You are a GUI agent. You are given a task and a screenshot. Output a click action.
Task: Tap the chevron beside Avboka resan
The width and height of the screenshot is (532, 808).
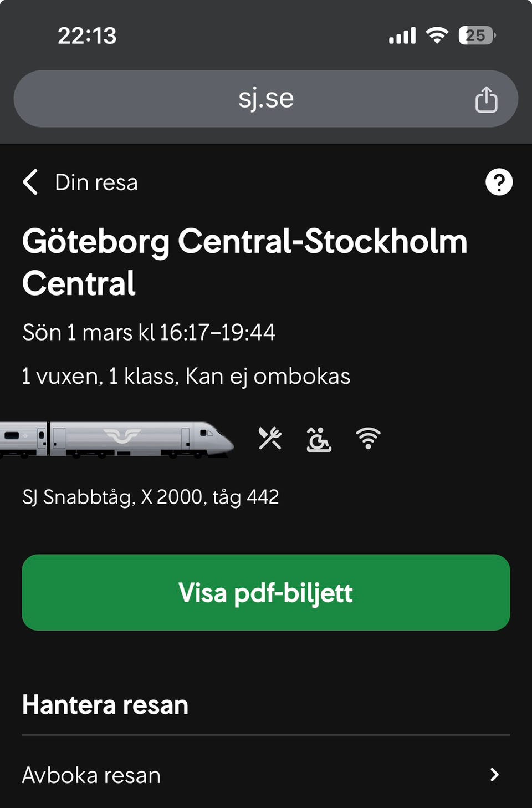coord(494,775)
